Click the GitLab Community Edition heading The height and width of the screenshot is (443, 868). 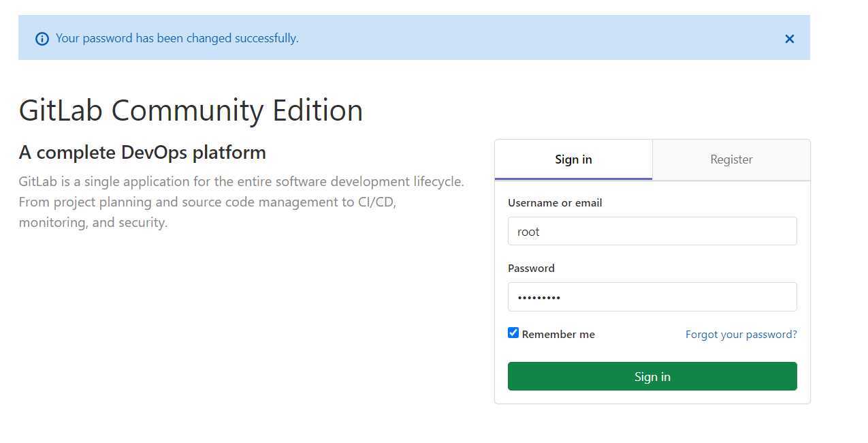pyautogui.click(x=191, y=110)
